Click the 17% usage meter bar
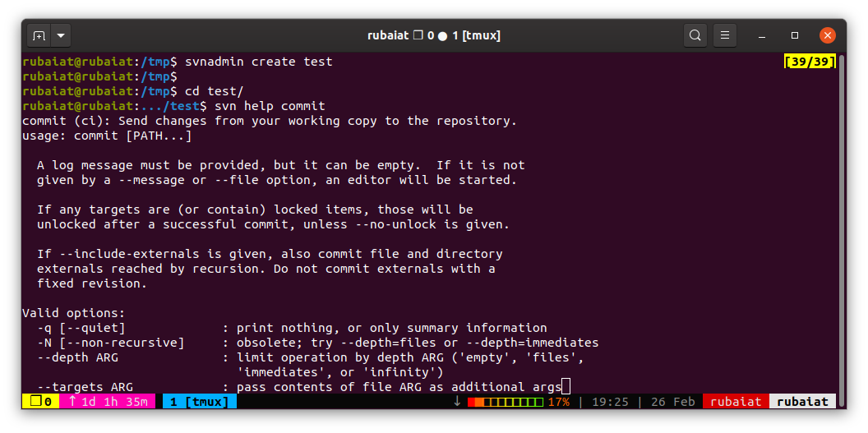Screen dimensions: 868x433 point(506,402)
